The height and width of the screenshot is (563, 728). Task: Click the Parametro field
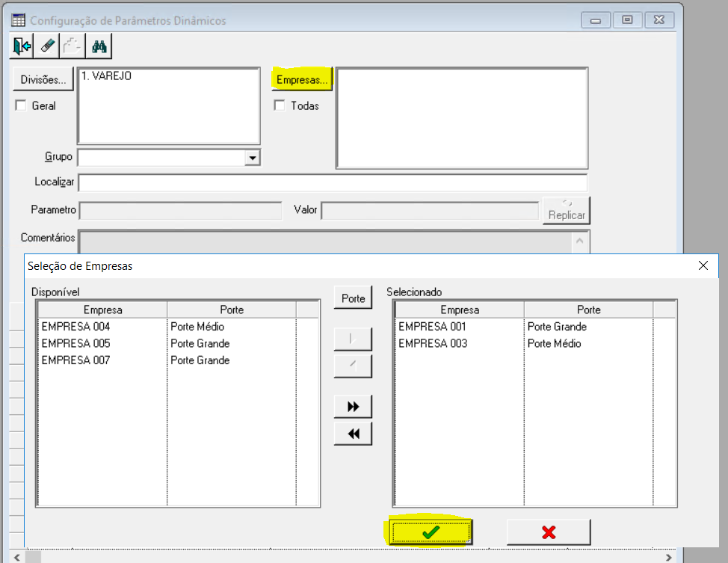click(x=181, y=210)
